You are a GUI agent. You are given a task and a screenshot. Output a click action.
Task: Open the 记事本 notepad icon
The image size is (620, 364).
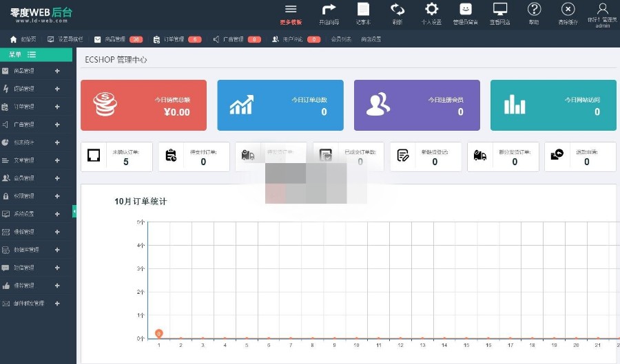point(363,9)
